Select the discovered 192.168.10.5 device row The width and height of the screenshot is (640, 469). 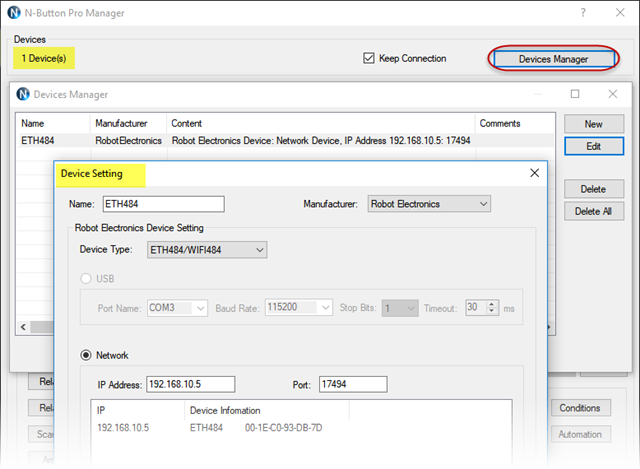tap(301, 428)
